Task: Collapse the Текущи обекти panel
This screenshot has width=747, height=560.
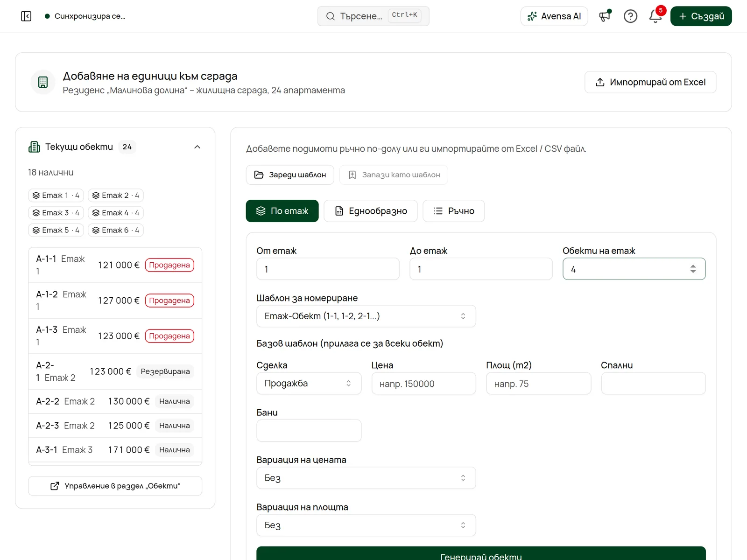Action: [197, 147]
